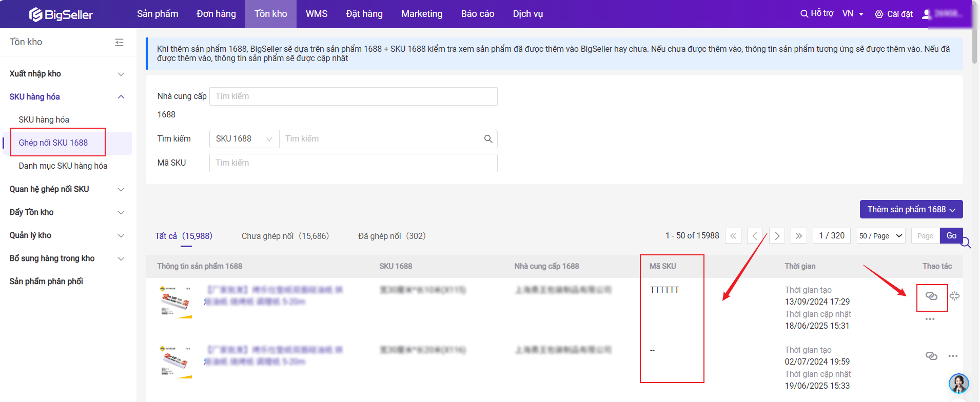Open the SKU 1688 search type dropdown
The height and width of the screenshot is (402, 980).
pyautogui.click(x=244, y=139)
